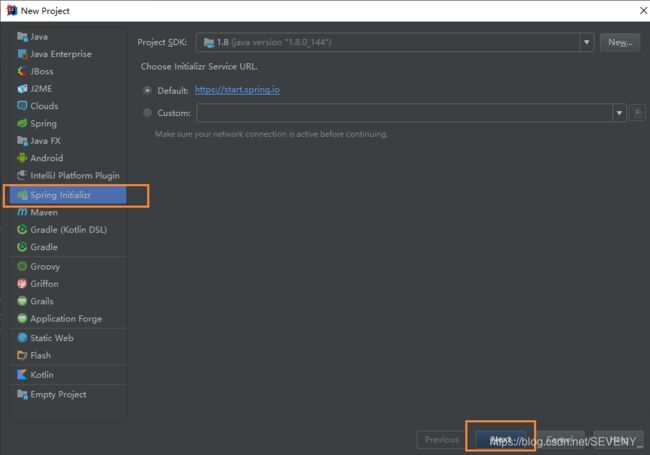Image resolution: width=650 pixels, height=455 pixels.
Task: Click the Application Forge icon
Action: coord(22,318)
